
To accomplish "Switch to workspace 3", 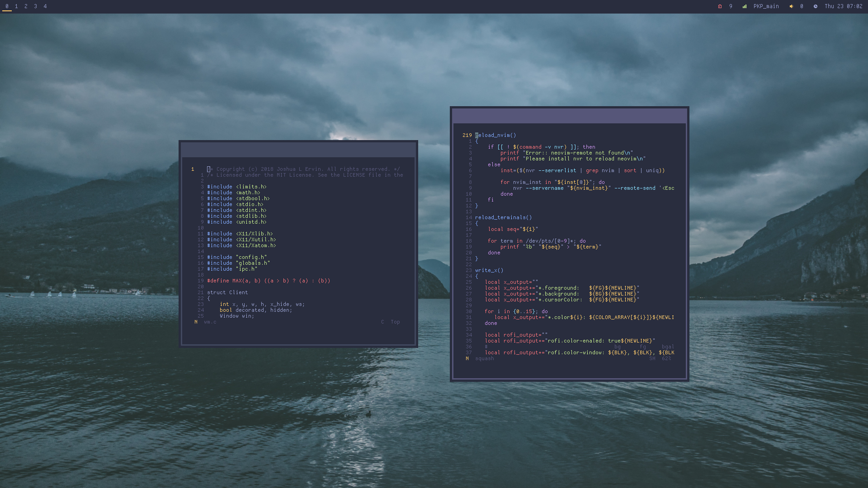I will coord(35,6).
